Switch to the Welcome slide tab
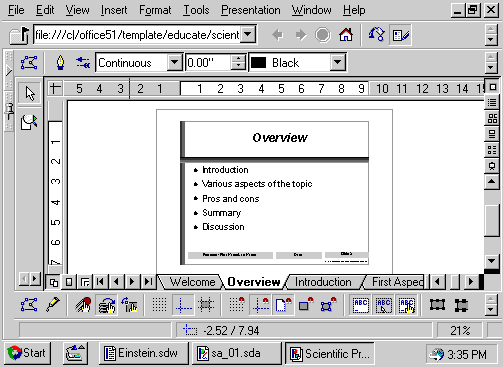Viewport: 503px width, 367px height. tap(192, 282)
